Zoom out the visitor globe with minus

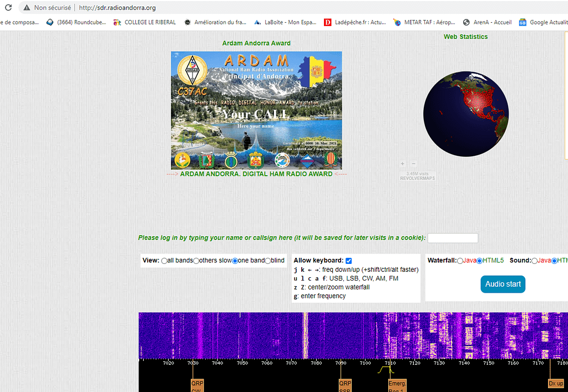point(414,164)
